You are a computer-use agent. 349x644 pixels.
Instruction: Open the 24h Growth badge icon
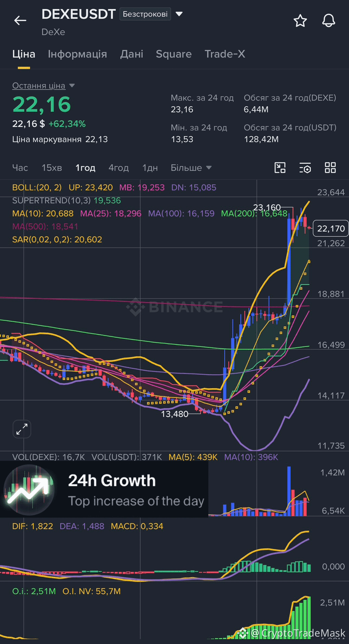coord(29,490)
